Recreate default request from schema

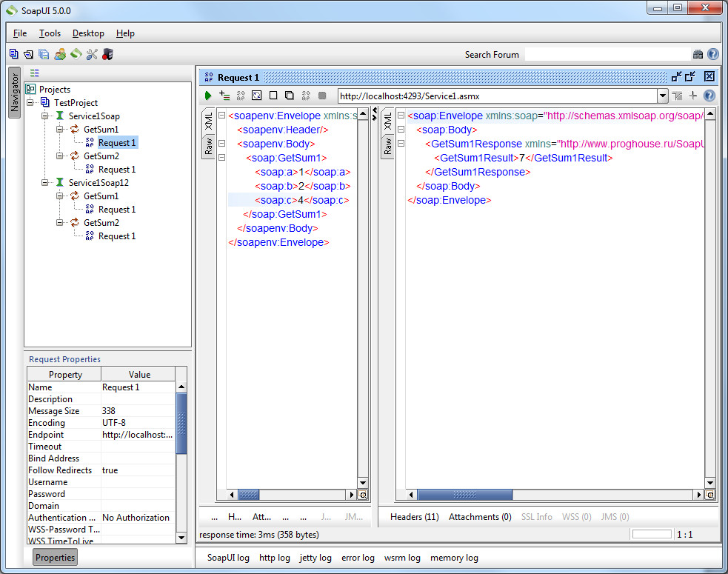click(257, 96)
